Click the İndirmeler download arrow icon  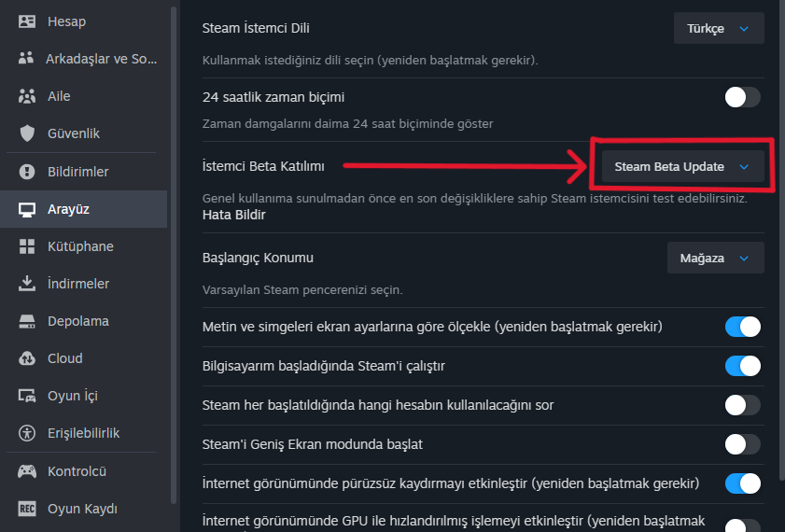tap(27, 284)
